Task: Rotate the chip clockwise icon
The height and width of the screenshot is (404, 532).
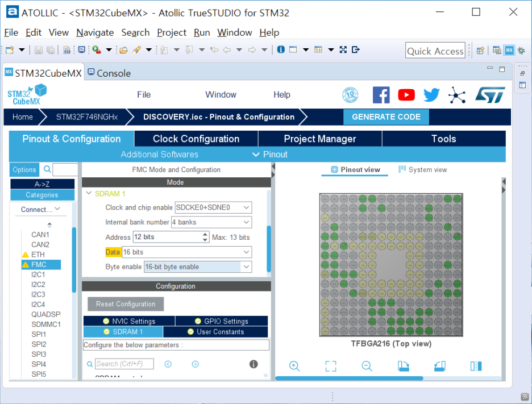Action: click(x=403, y=366)
